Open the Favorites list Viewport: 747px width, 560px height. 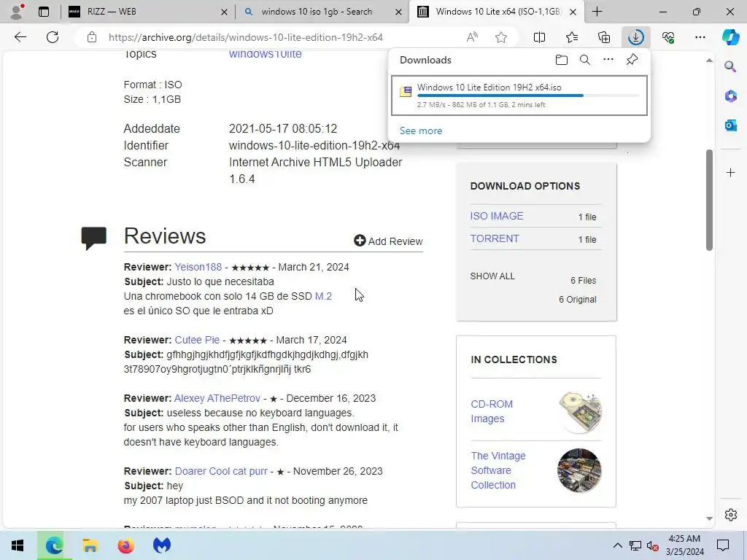click(x=572, y=37)
